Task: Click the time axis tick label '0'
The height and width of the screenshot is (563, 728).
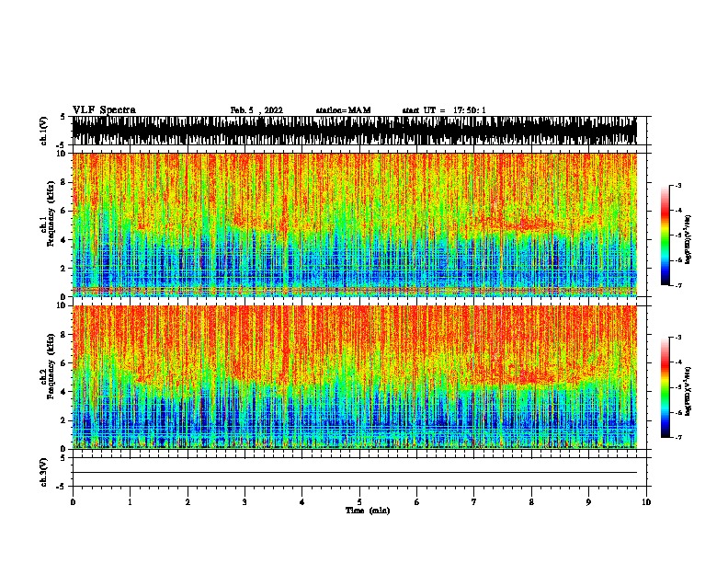Action: click(x=73, y=502)
